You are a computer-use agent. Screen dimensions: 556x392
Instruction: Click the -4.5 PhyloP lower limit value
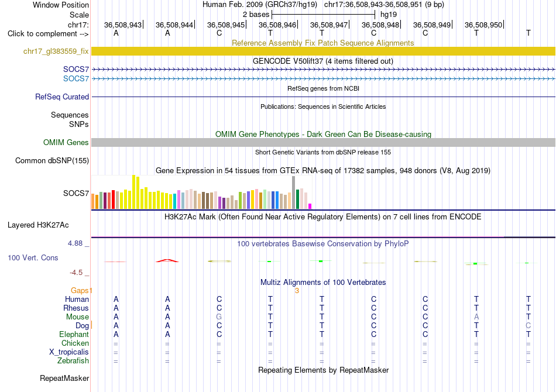tap(76, 273)
